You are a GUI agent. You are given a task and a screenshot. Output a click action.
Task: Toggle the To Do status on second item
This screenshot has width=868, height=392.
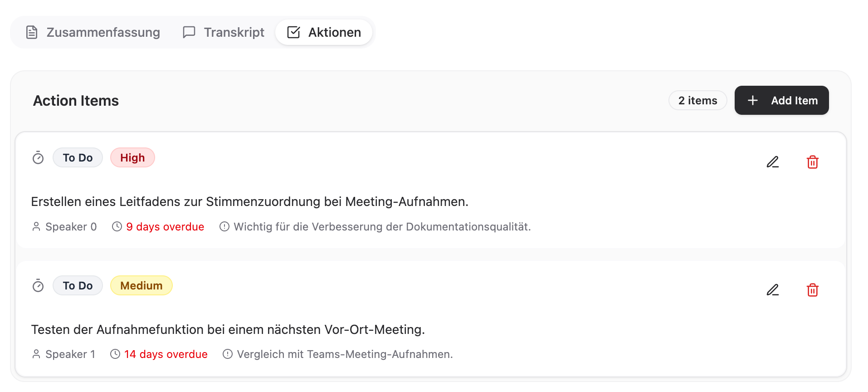[78, 285]
